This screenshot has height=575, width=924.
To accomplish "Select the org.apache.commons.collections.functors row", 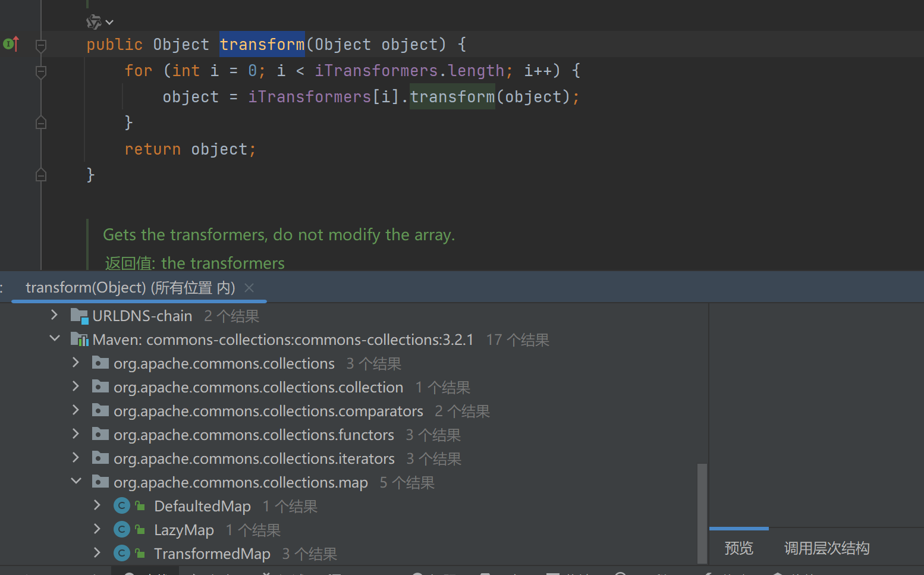I will click(x=354, y=435).
